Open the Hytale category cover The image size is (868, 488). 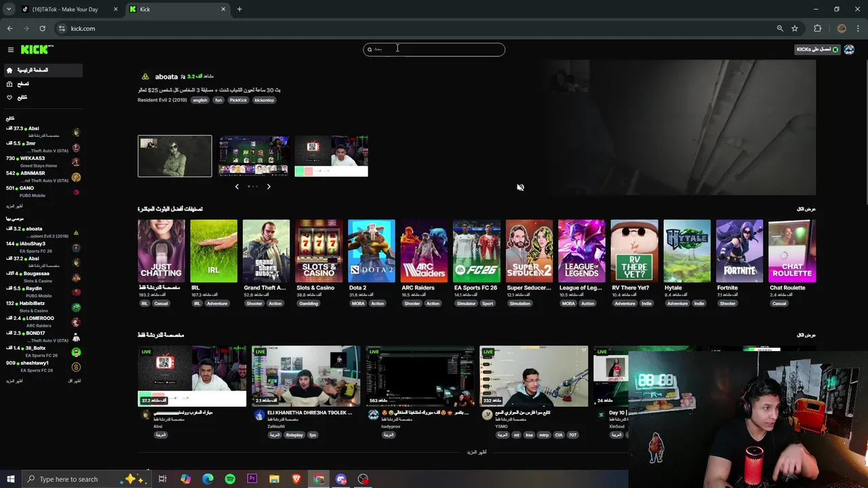point(687,251)
